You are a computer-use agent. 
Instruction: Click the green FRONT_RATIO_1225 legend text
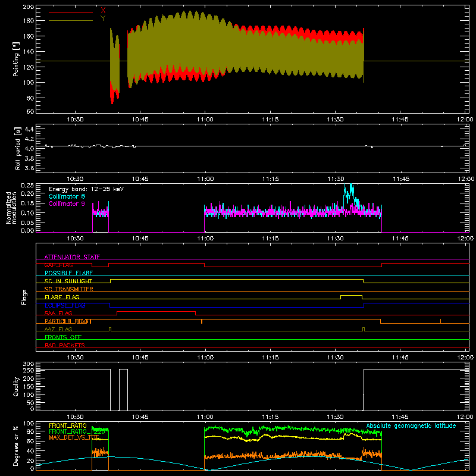click(x=77, y=431)
